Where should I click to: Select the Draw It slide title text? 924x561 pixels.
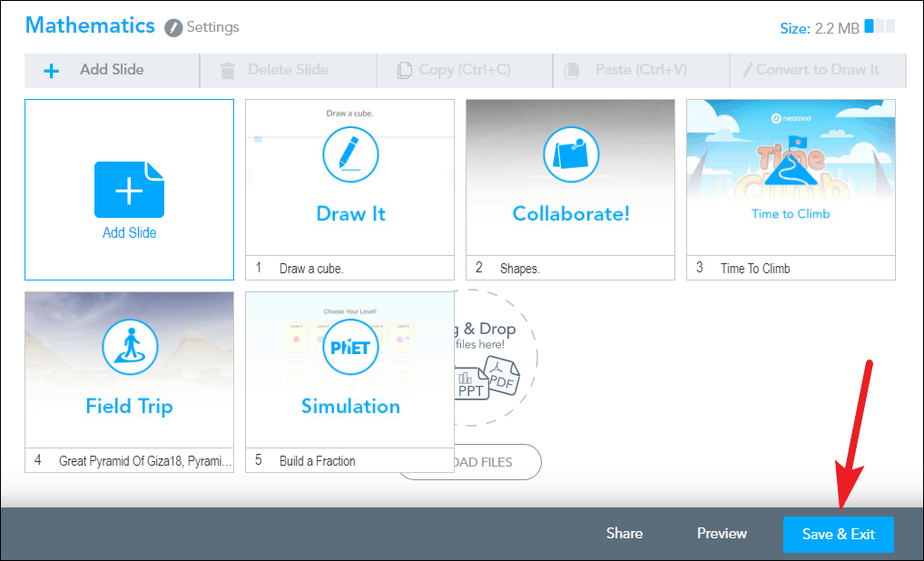click(x=350, y=213)
